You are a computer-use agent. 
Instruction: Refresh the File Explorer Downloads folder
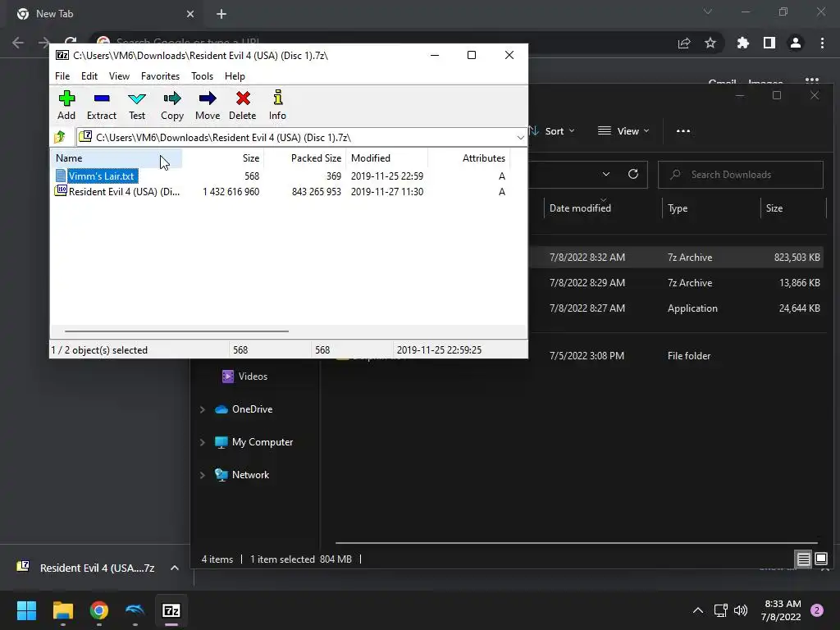632,174
